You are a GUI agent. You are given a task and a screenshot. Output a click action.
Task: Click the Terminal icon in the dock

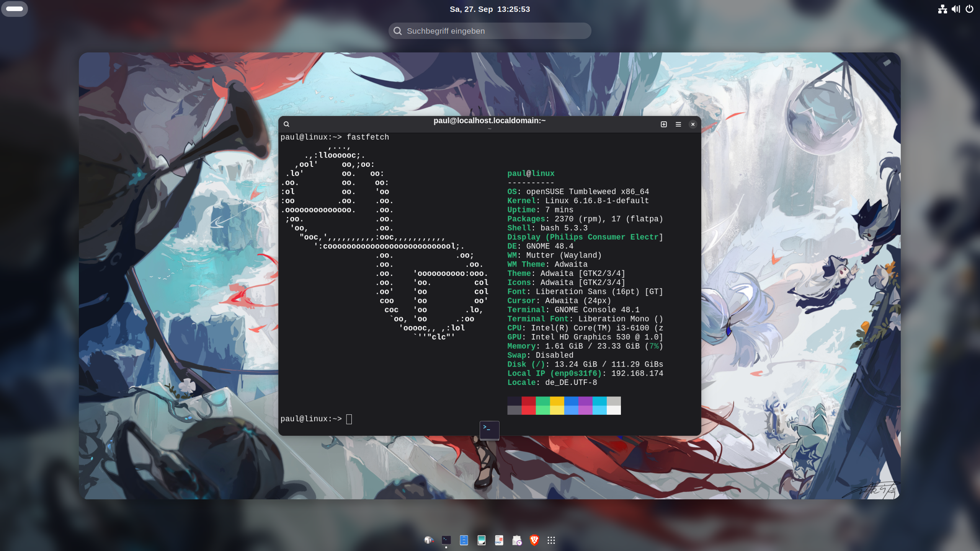click(446, 540)
